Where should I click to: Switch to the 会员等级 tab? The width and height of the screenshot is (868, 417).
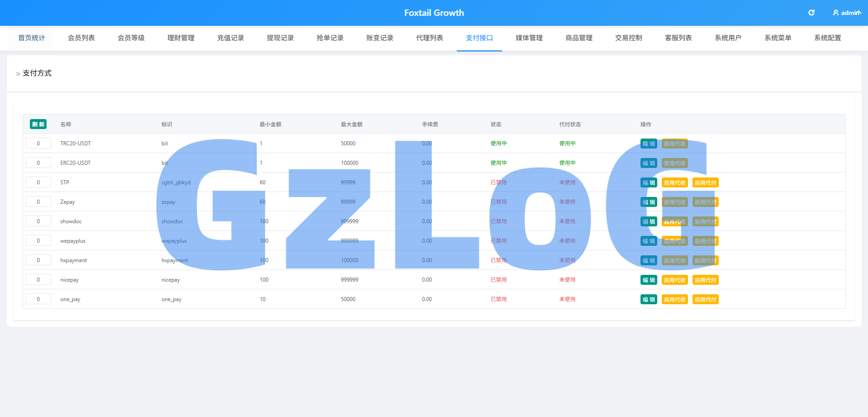tap(131, 38)
